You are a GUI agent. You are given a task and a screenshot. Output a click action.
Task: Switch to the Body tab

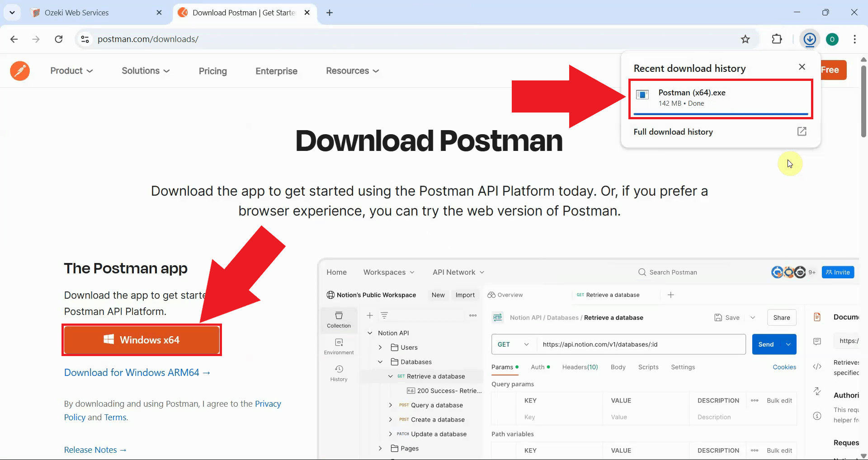618,367
